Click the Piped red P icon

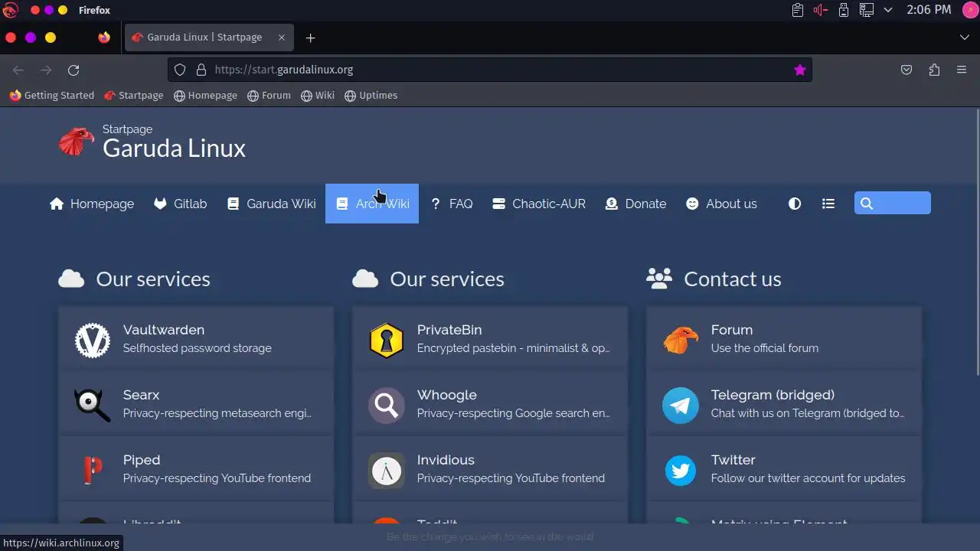[93, 470]
